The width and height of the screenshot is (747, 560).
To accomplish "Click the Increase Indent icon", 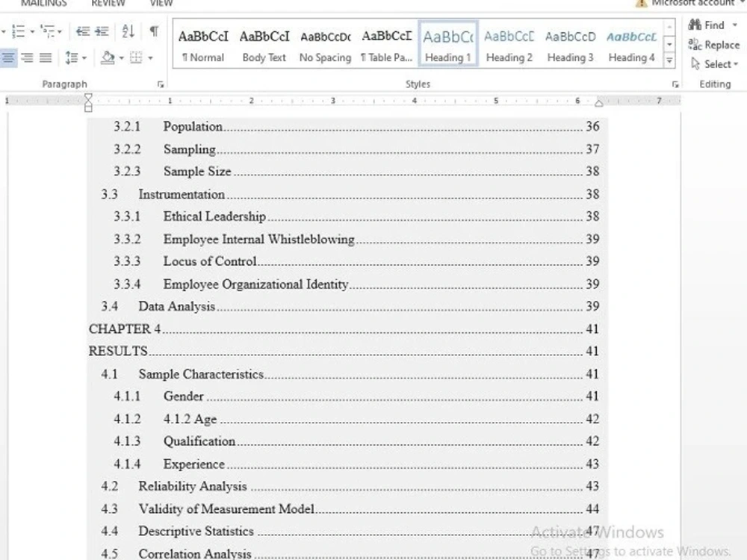I will 102,31.
